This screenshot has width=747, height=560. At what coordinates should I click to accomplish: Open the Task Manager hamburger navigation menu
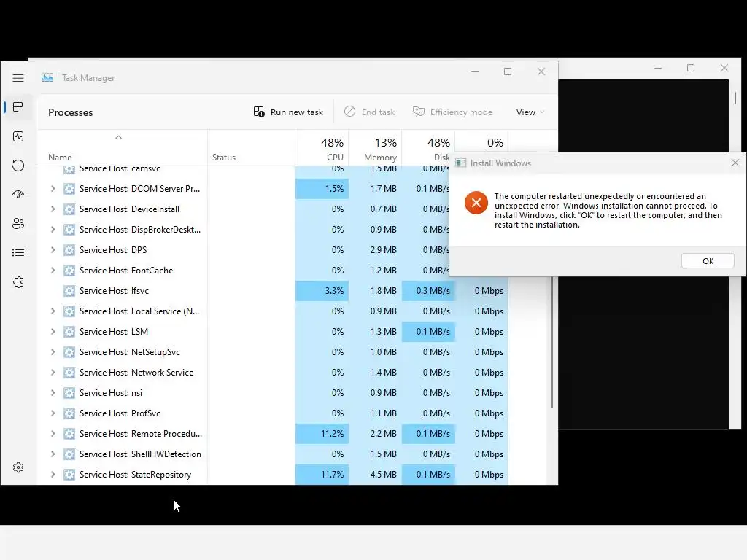[x=18, y=77]
